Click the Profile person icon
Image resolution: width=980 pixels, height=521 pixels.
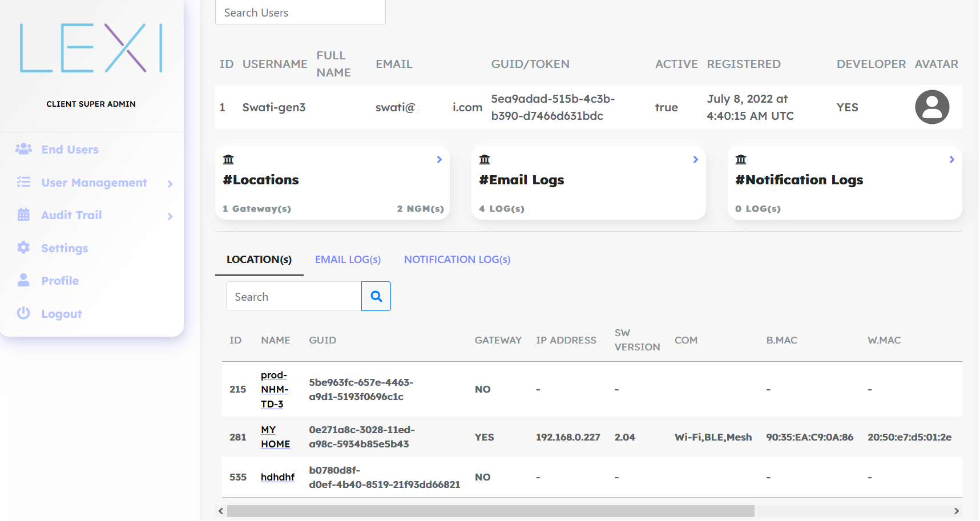pos(23,280)
